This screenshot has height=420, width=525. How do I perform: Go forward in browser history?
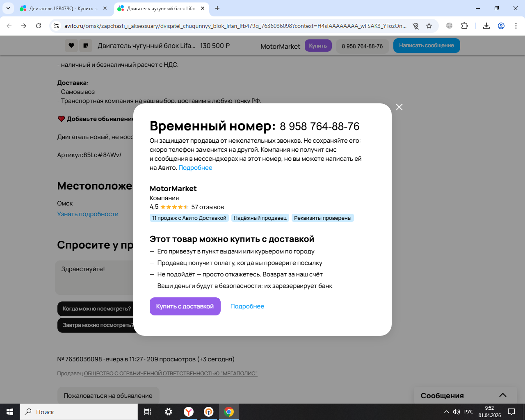click(x=24, y=26)
